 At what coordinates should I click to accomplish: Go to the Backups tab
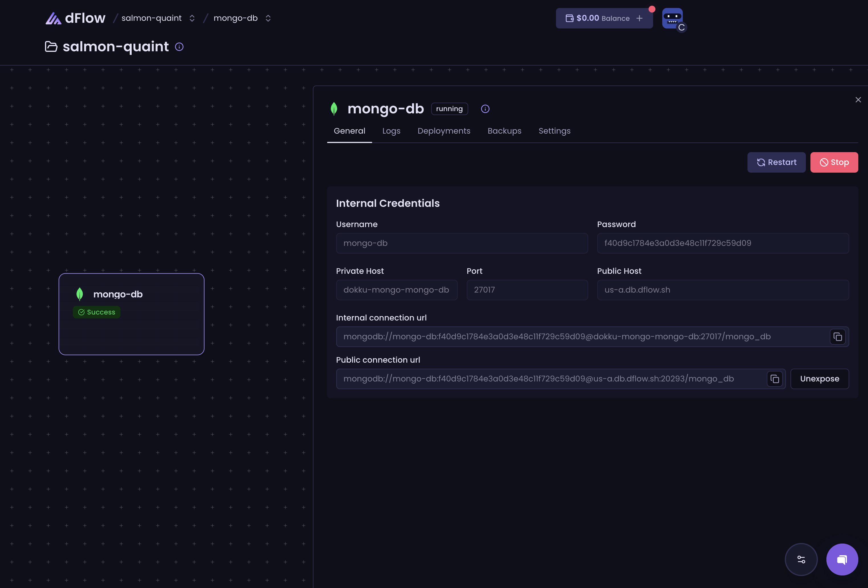tap(504, 131)
